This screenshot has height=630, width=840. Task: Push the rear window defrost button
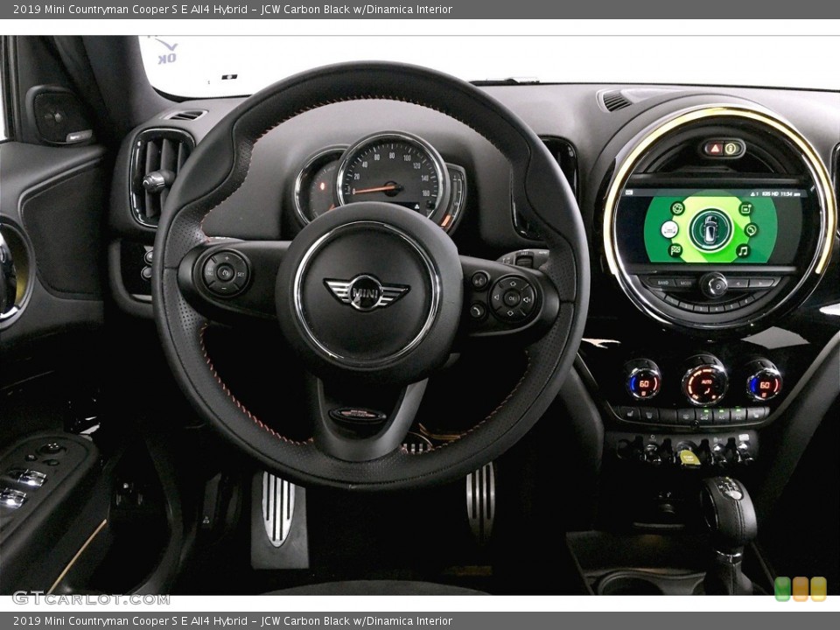[x=686, y=415]
